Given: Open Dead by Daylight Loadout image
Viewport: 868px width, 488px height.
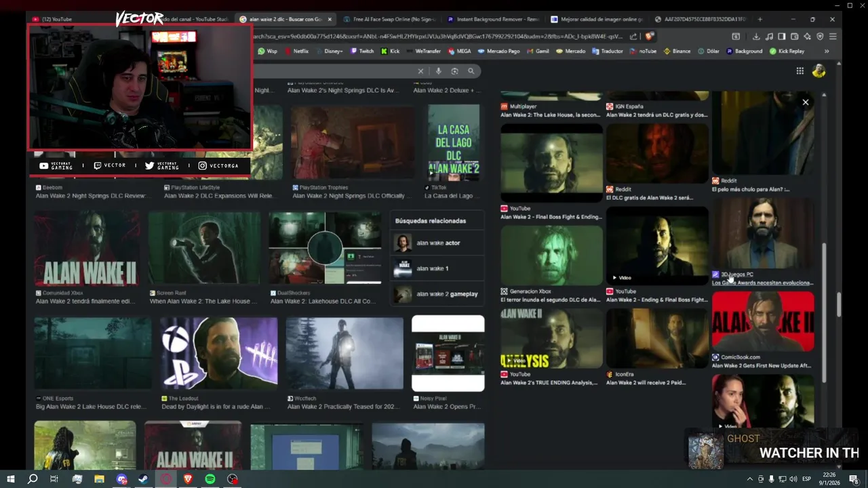Looking at the screenshot, I should 218,353.
